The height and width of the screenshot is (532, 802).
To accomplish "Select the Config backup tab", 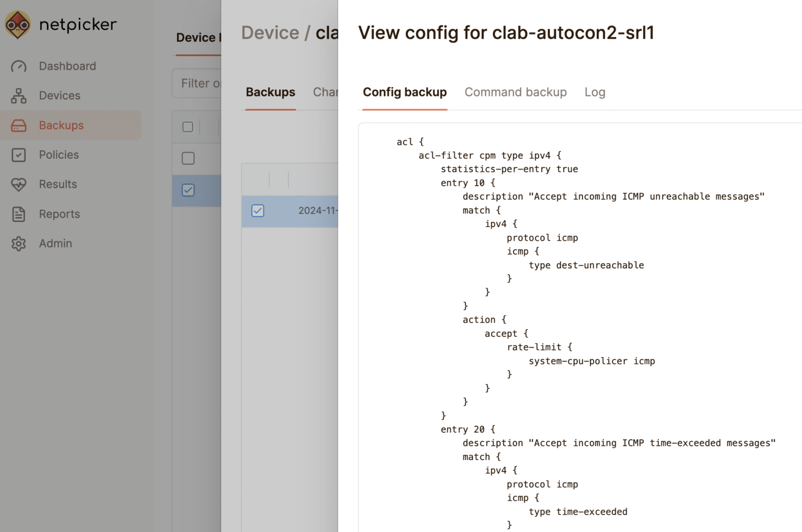I will pos(405,92).
